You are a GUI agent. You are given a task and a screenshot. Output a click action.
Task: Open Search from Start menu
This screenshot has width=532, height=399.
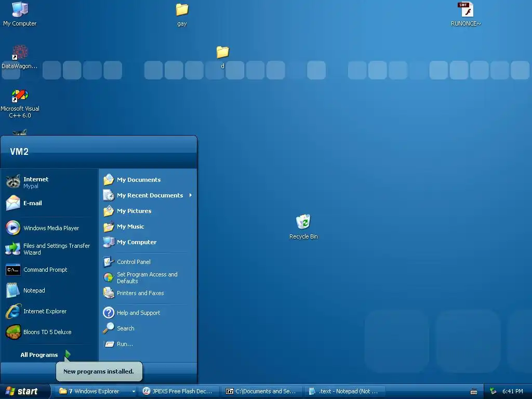148,328
